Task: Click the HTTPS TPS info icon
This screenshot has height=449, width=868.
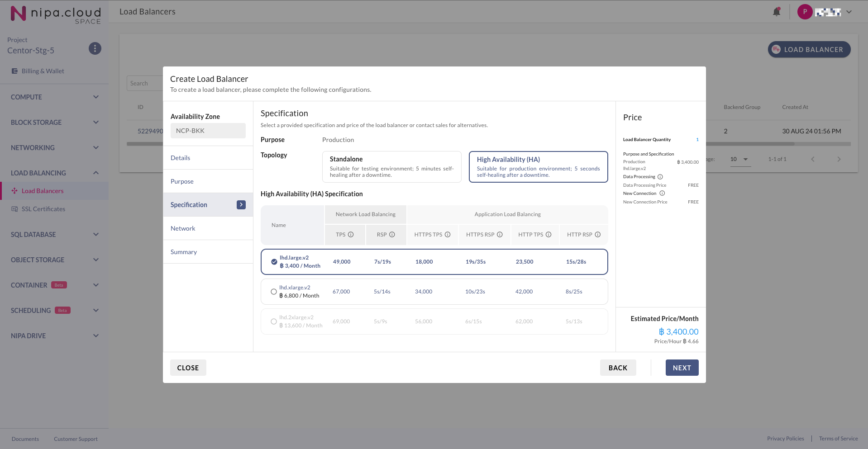Action: coord(448,235)
